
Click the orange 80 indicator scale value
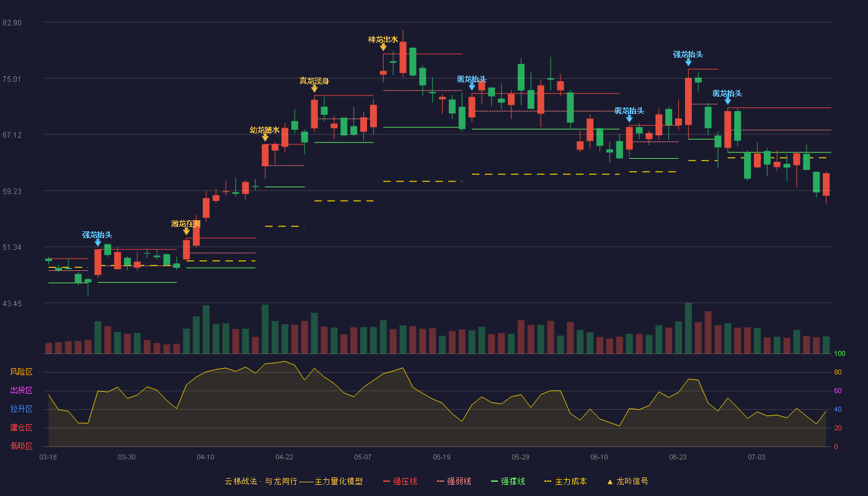(x=838, y=373)
